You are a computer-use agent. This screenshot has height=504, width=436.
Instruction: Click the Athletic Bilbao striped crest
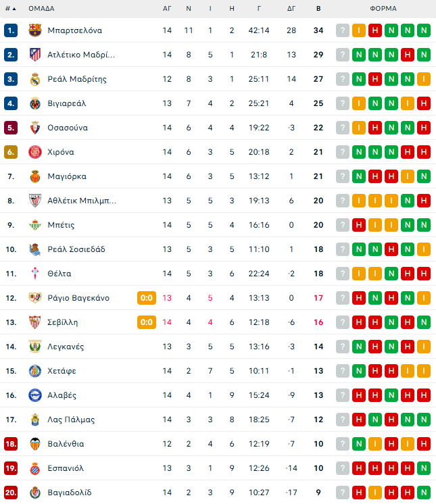click(35, 201)
